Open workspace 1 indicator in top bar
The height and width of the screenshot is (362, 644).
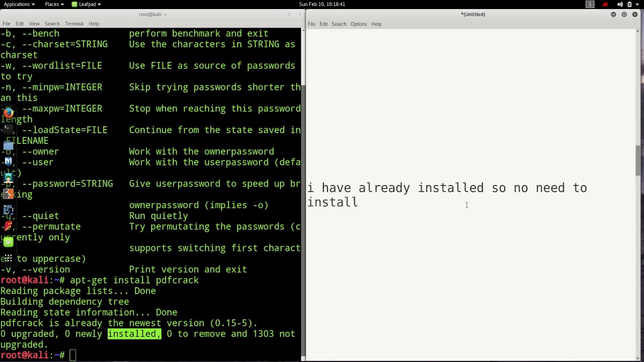590,4
